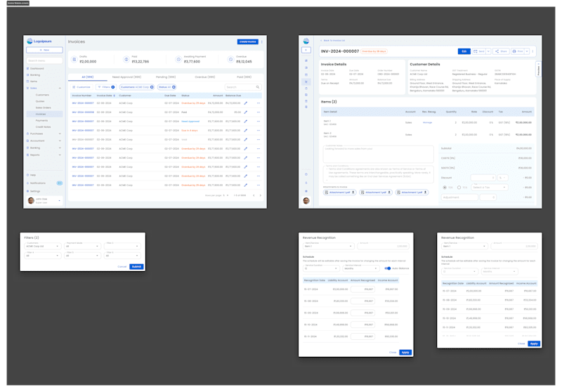Open John Doe user account dropdown
Screen dimensions: 562x392
coord(59,201)
